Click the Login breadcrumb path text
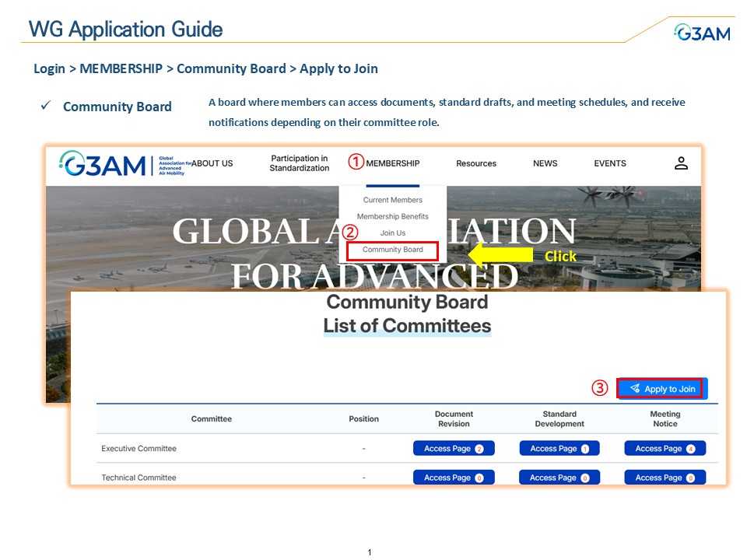This screenshot has height=560, width=747. coord(205,68)
